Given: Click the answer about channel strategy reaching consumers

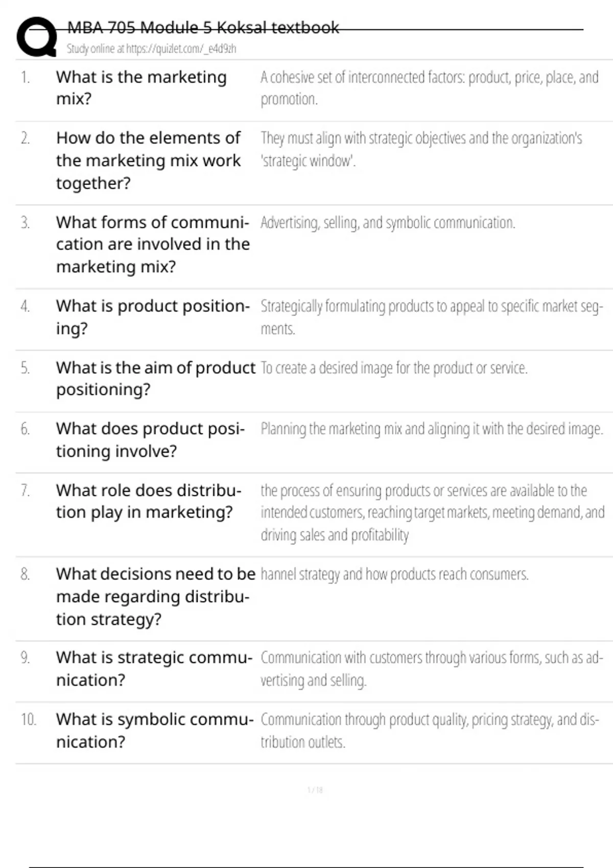Looking at the screenshot, I should (x=394, y=574).
